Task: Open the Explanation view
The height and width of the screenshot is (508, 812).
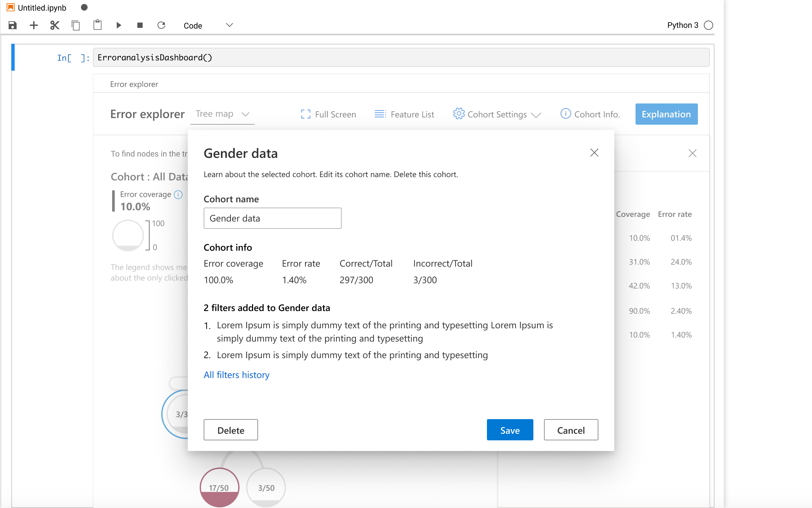Action: coord(666,114)
